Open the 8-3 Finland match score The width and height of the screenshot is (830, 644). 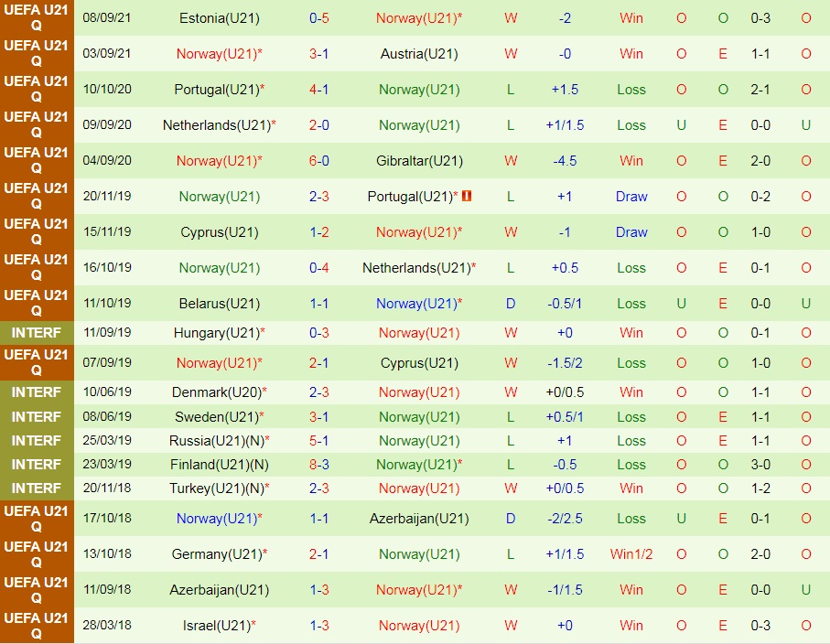tap(318, 465)
